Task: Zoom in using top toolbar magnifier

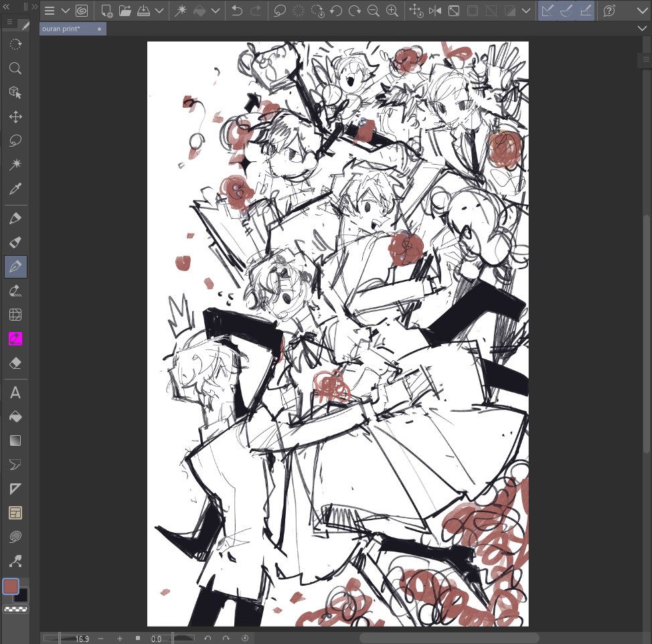Action: click(392, 11)
